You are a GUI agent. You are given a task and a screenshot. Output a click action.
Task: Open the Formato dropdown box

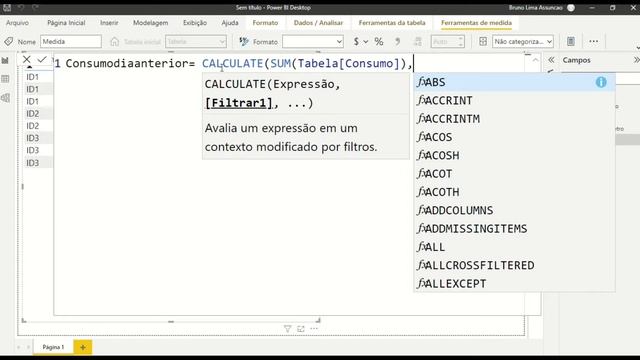tap(313, 42)
